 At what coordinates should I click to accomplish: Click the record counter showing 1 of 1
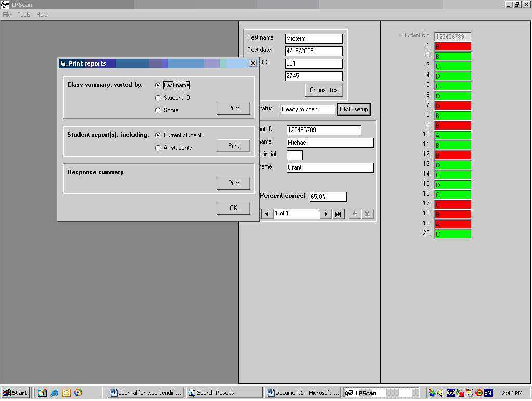tap(297, 214)
